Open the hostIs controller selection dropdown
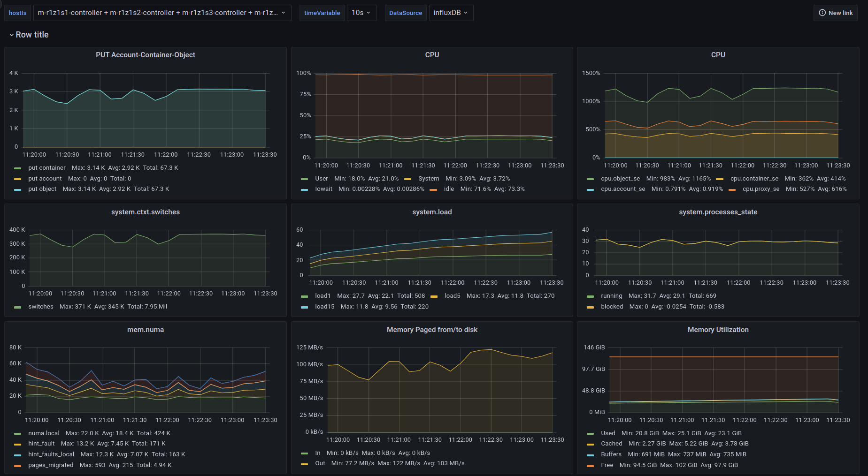868x476 pixels. [162, 13]
